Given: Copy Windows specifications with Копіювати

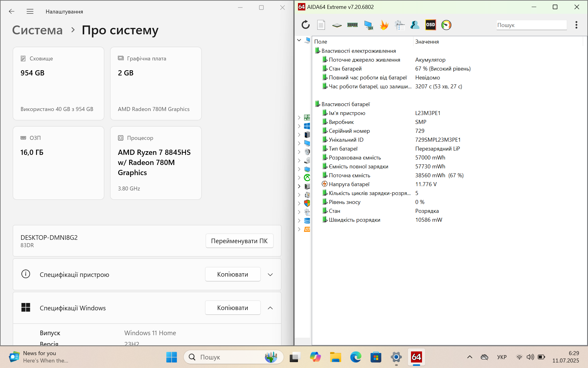Looking at the screenshot, I should [233, 308].
